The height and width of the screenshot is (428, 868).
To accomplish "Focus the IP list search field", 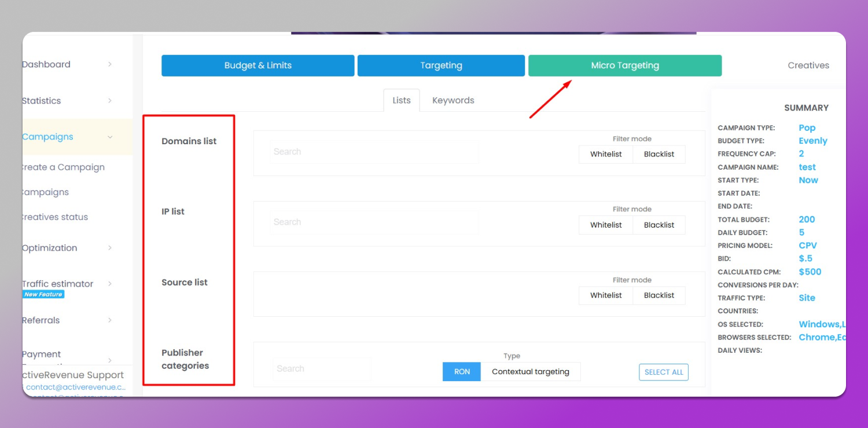I will pos(374,222).
